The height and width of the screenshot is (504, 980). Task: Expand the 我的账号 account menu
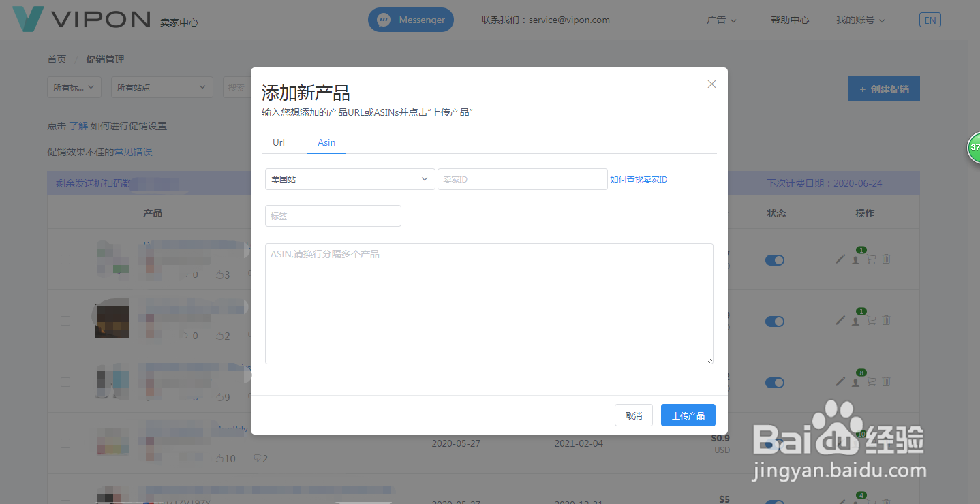point(860,20)
